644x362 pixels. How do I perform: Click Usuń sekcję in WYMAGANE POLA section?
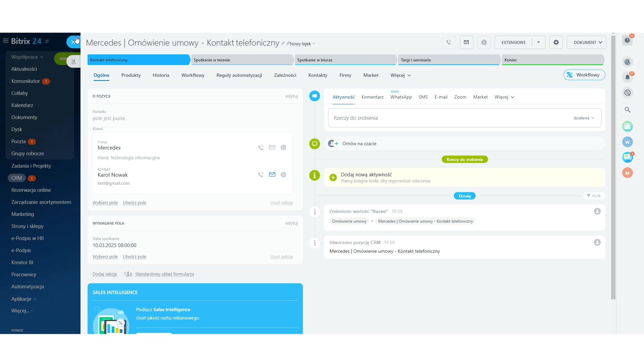click(x=281, y=257)
